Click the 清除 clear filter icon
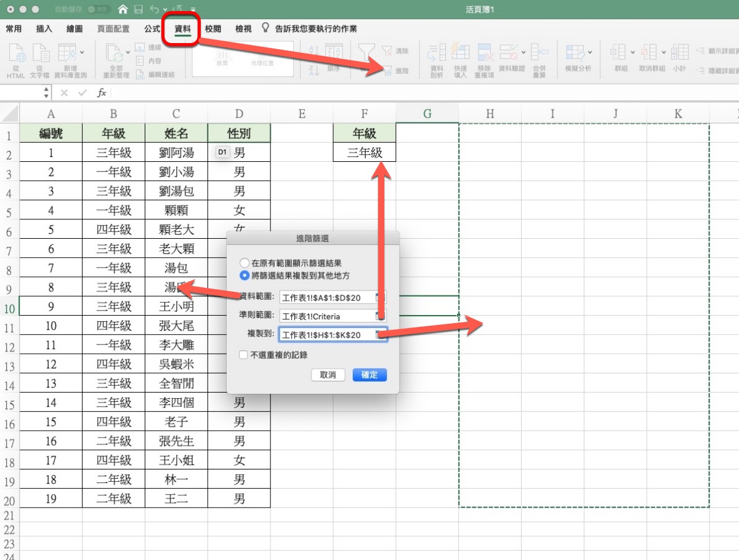This screenshot has height=560, width=739. [387, 51]
